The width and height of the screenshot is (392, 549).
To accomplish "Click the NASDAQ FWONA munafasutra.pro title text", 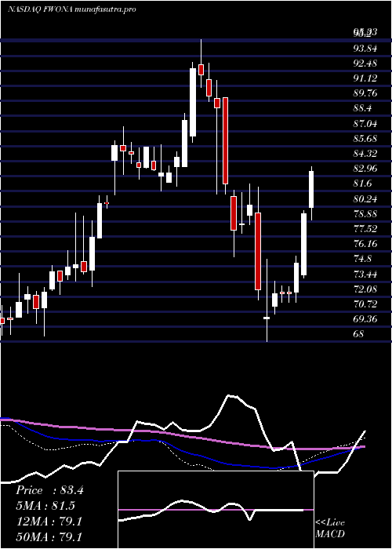I will (x=72, y=9).
